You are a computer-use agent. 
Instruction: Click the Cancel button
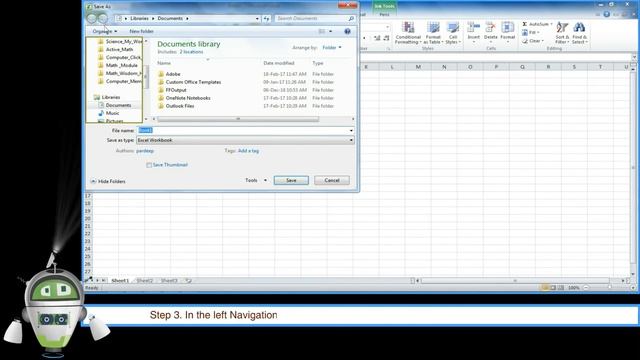(x=332, y=180)
